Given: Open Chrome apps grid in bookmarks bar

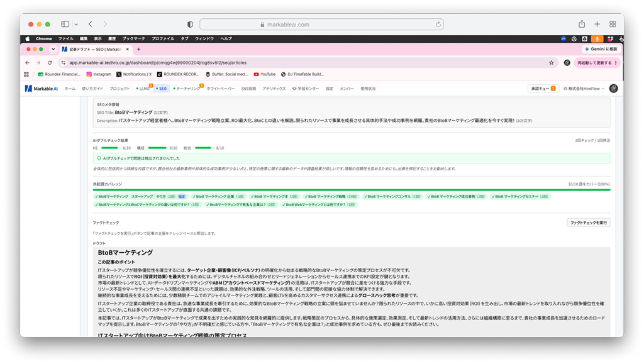Looking at the screenshot, I should (x=26, y=74).
